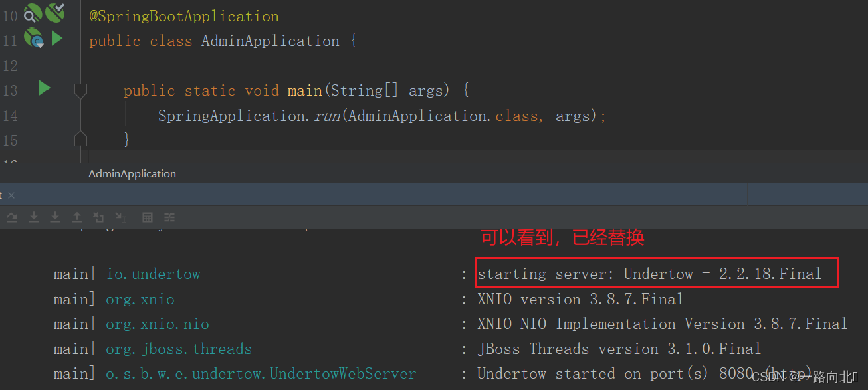The height and width of the screenshot is (390, 868).
Task: Click the 'public class' keywords on line 11
Action: [x=141, y=41]
